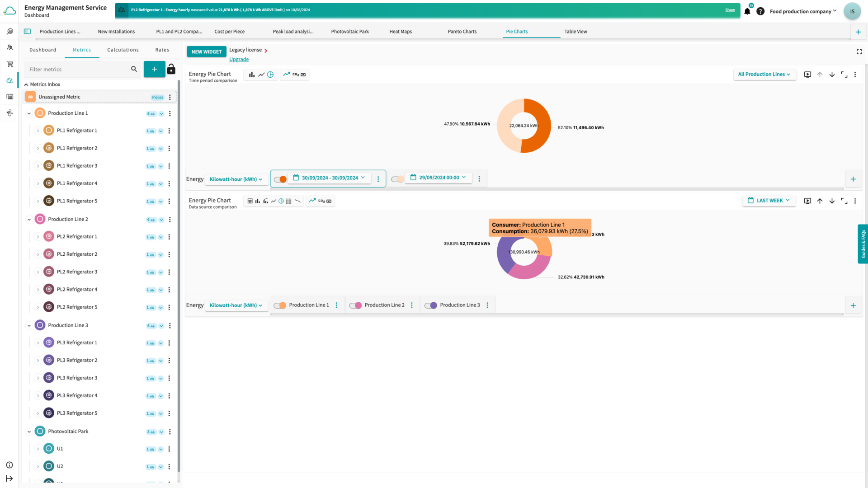The height and width of the screenshot is (488, 868).
Task: Open the Calculations tab
Action: 123,50
